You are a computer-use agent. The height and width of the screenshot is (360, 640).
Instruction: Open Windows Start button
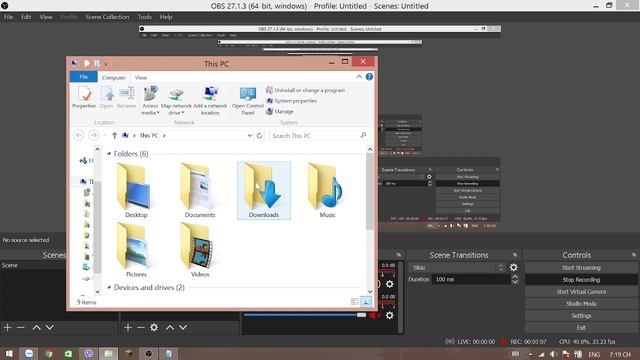point(9,353)
